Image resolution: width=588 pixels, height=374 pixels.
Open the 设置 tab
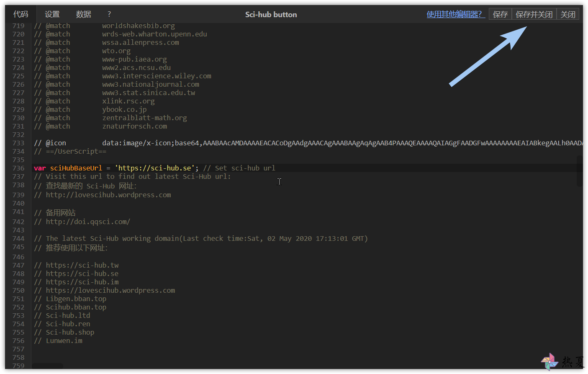pos(52,14)
